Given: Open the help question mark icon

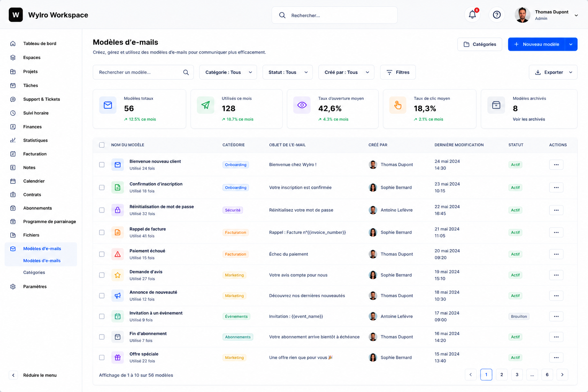Looking at the screenshot, I should (497, 15).
